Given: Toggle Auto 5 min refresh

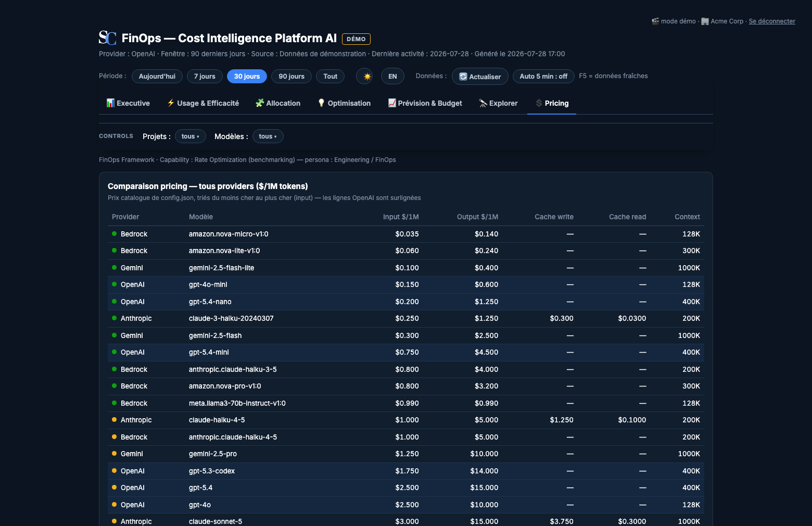Looking at the screenshot, I should pos(543,76).
